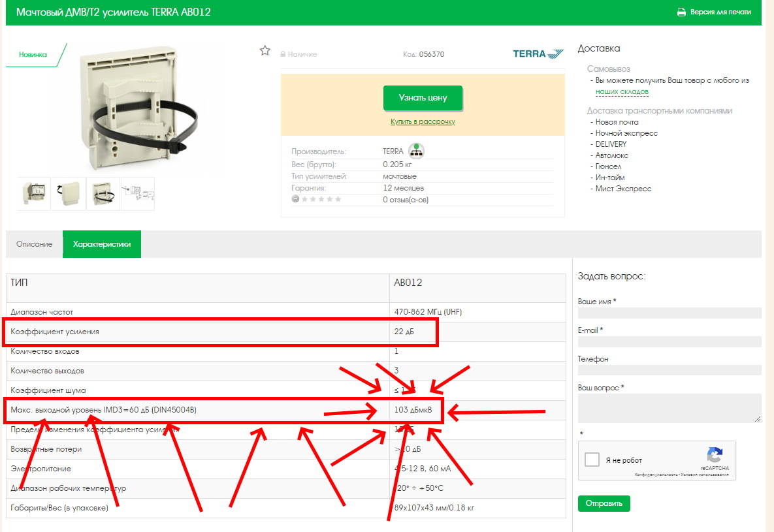Click the printer icon for print version
This screenshot has width=774, height=532.
coord(681,12)
